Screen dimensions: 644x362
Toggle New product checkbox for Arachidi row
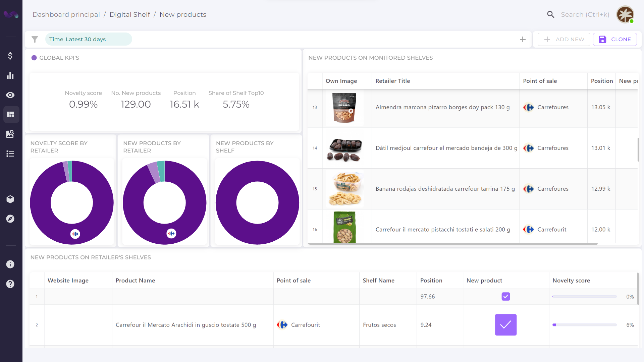505,325
